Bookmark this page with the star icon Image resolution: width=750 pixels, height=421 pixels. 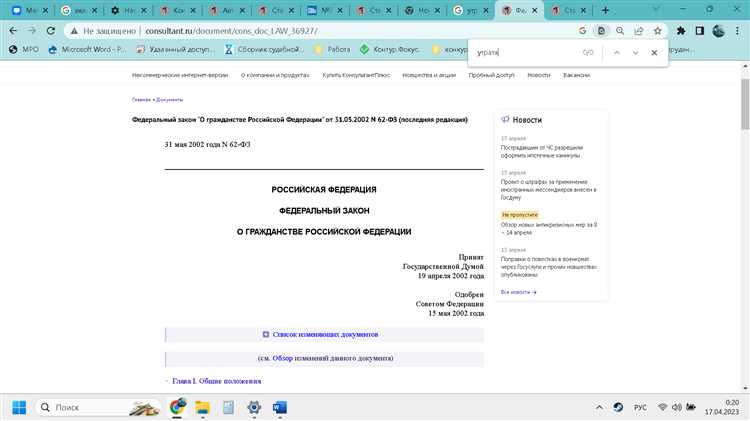coord(658,31)
